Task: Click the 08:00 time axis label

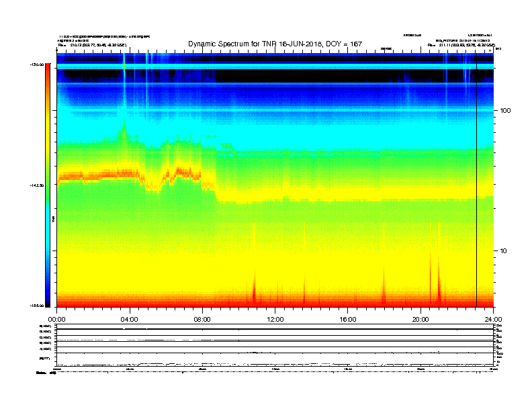Action: tap(202, 320)
